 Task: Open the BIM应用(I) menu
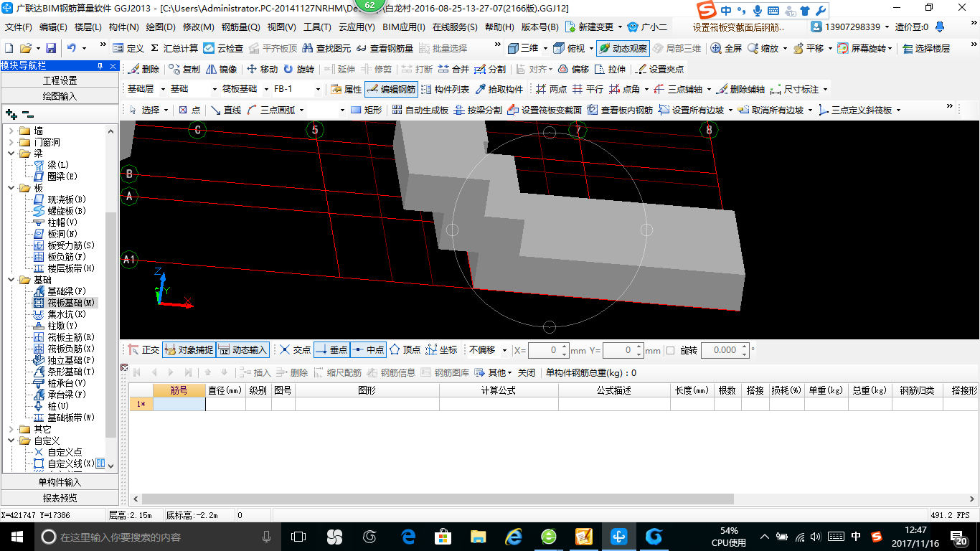coord(404,27)
